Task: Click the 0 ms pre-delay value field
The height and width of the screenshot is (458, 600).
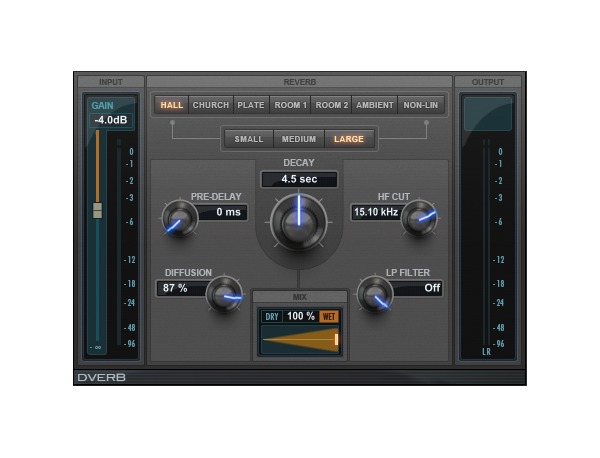Action: (222, 212)
